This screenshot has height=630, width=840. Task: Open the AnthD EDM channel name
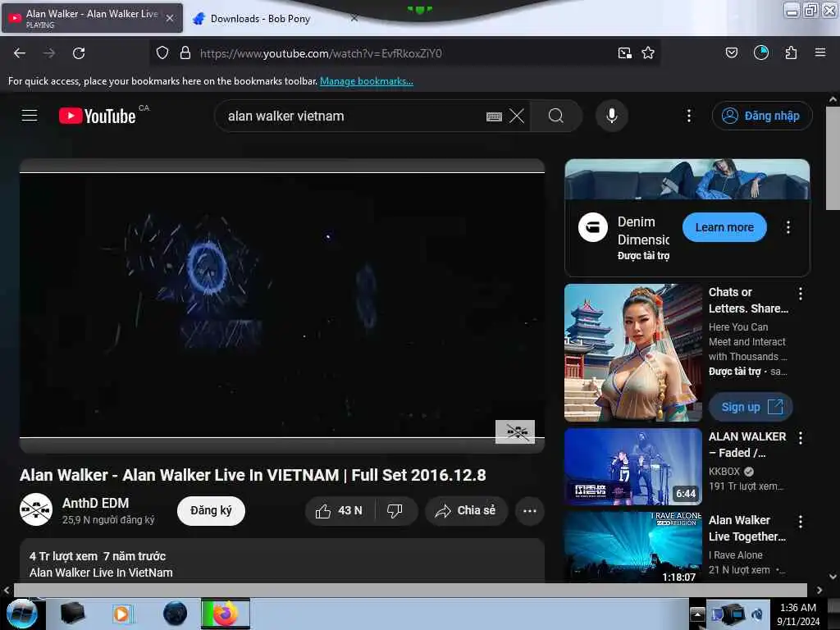pos(95,503)
